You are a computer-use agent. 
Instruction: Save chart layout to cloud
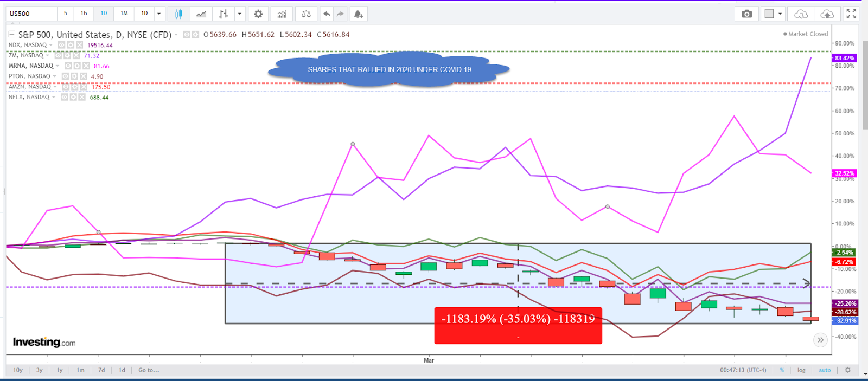click(827, 14)
